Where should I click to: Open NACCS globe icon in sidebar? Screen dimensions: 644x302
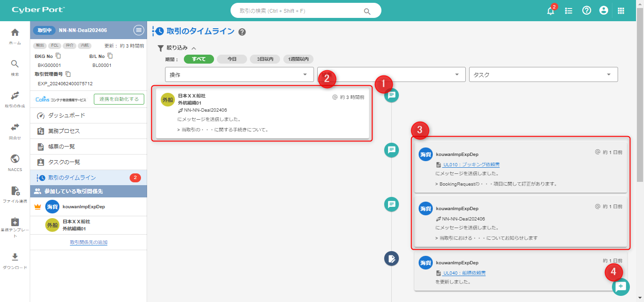[15, 159]
